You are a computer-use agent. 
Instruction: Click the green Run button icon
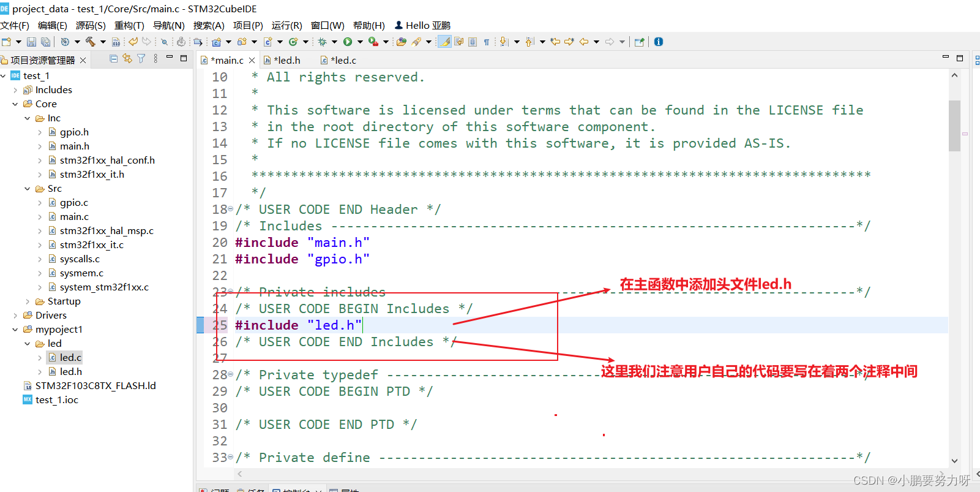348,42
